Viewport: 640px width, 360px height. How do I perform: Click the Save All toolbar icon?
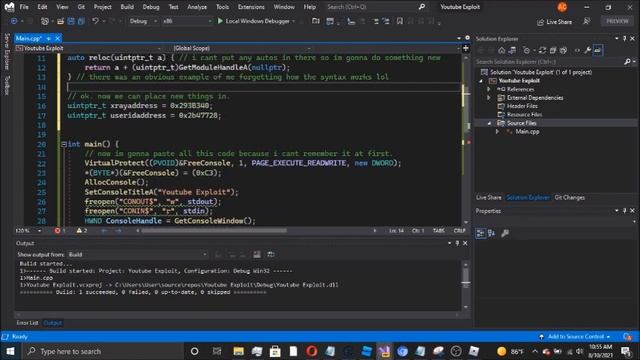[x=81, y=21]
